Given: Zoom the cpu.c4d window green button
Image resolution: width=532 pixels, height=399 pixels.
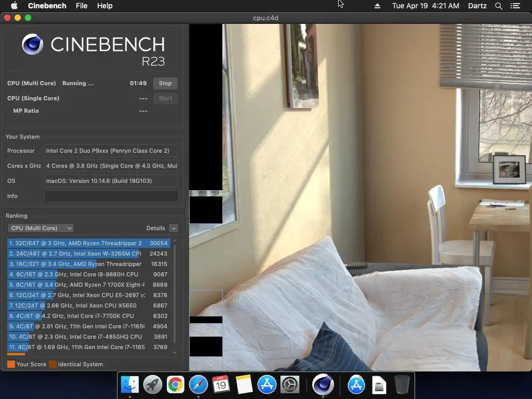Looking at the screenshot, I should [28, 18].
